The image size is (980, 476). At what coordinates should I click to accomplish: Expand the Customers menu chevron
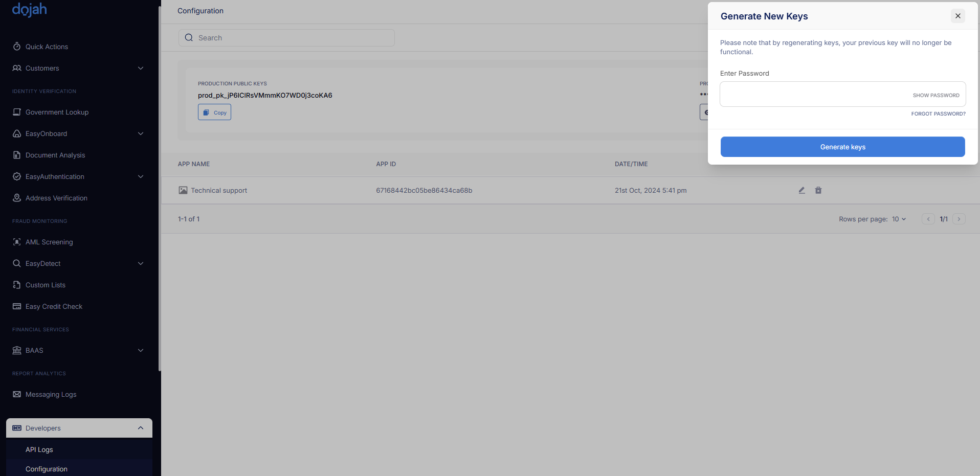[141, 68]
